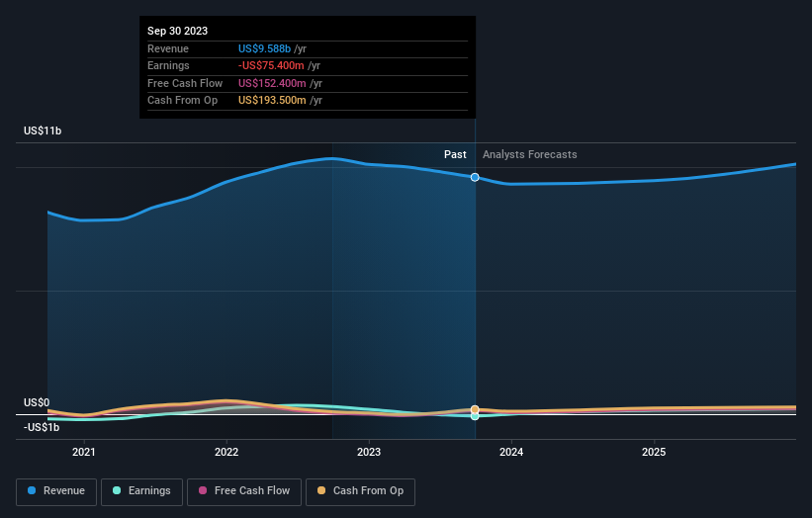
Task: Click the -US$1b y-axis label
Action: pos(42,427)
